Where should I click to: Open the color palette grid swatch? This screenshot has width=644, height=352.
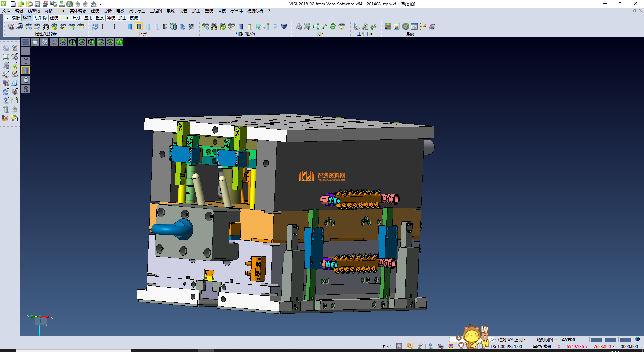[388, 26]
